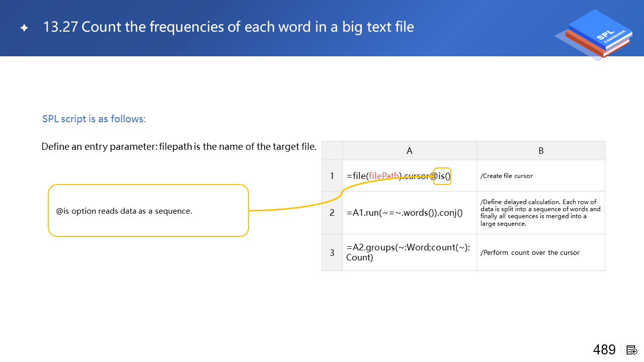Image resolution: width=644 pixels, height=362 pixels.
Task: Click row number 2 in the table
Action: [332, 213]
